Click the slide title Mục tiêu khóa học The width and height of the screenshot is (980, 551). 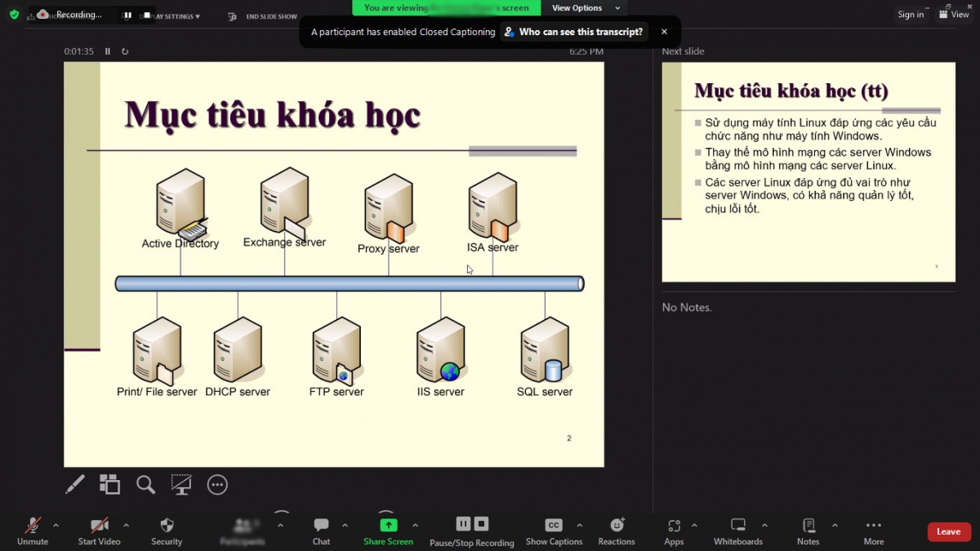(x=272, y=115)
